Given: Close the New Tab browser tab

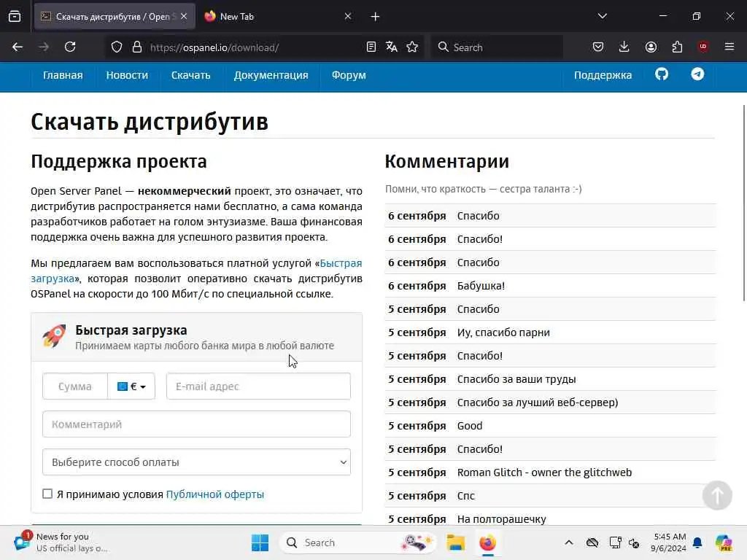Looking at the screenshot, I should (x=348, y=16).
